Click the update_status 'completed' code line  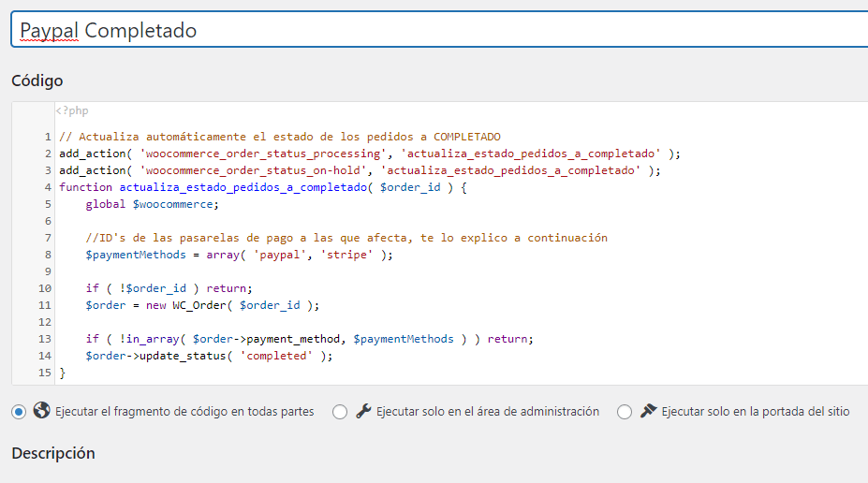pyautogui.click(x=209, y=356)
